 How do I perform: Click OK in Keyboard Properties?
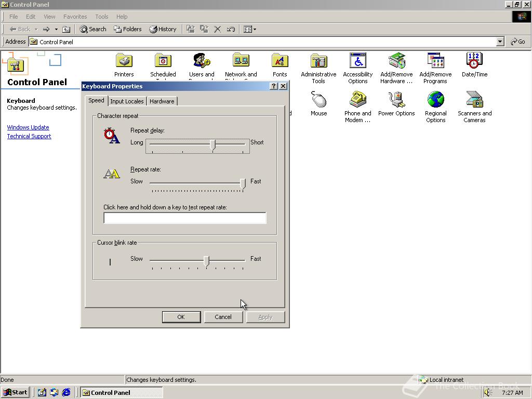click(181, 317)
